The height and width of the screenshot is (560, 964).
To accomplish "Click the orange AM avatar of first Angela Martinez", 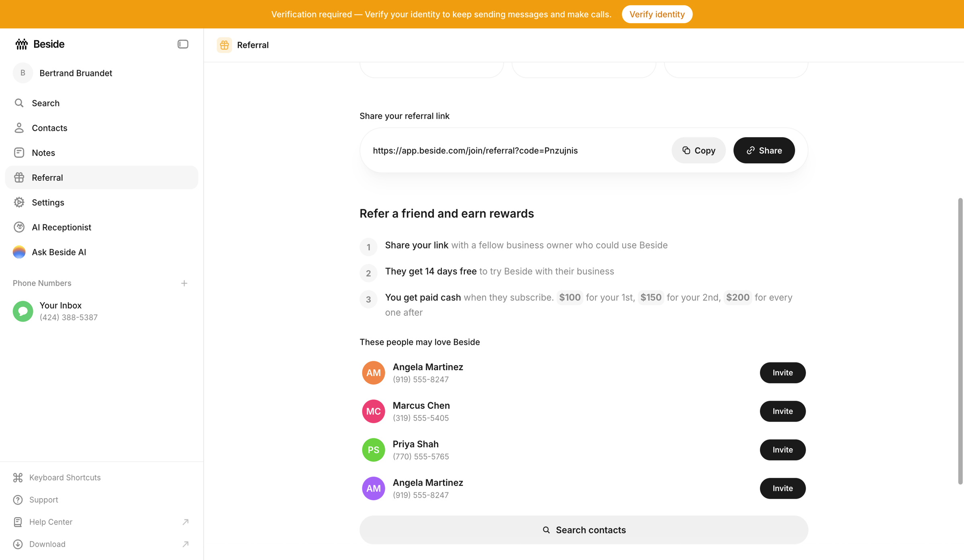I will [x=374, y=373].
